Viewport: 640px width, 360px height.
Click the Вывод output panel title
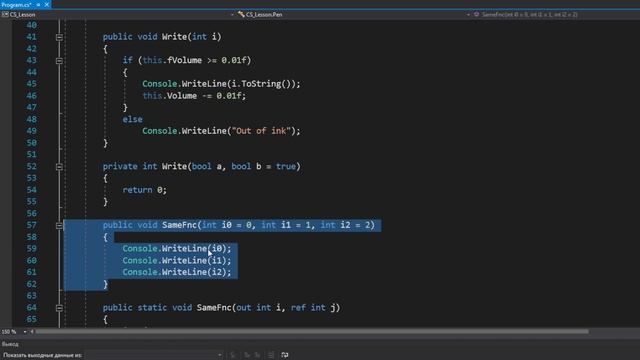[x=10, y=344]
